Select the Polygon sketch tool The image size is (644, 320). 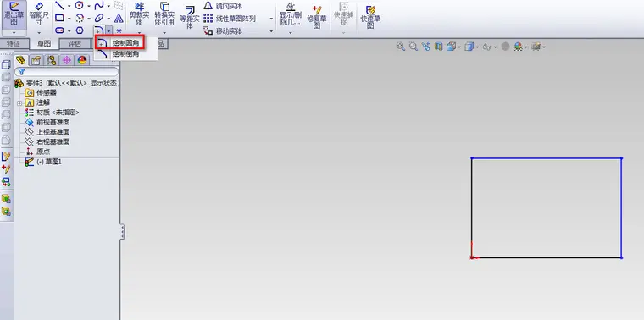point(80,30)
